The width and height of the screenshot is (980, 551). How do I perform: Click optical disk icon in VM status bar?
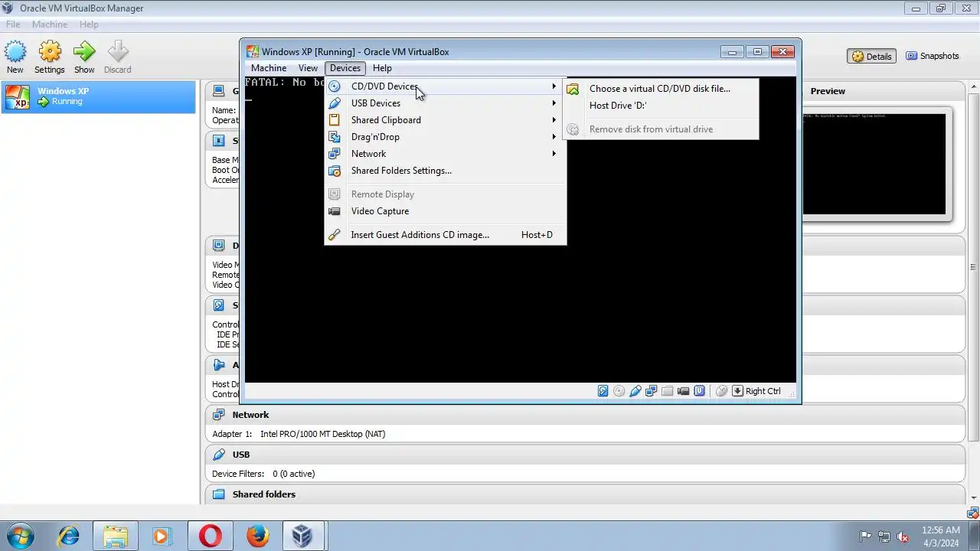tap(619, 391)
